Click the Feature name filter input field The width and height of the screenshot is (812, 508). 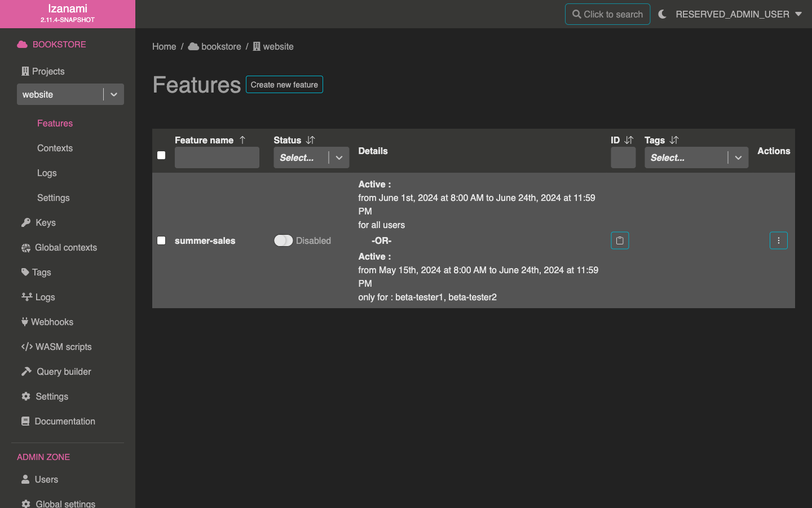(x=217, y=157)
